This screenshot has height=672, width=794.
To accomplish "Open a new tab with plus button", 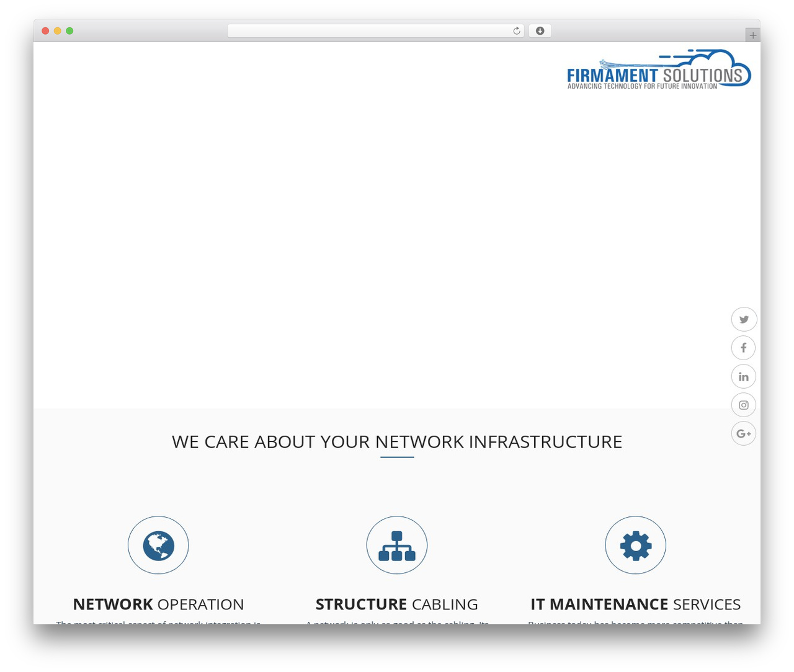I will [753, 35].
